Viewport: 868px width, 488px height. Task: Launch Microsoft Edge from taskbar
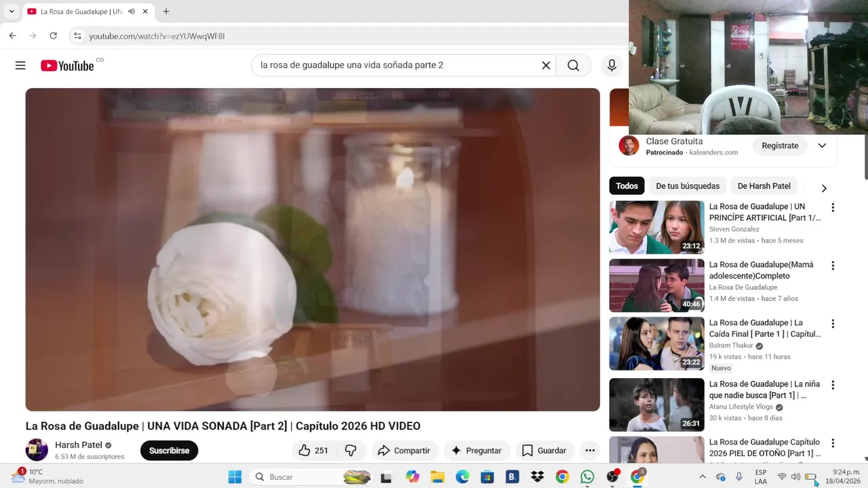pyautogui.click(x=462, y=477)
